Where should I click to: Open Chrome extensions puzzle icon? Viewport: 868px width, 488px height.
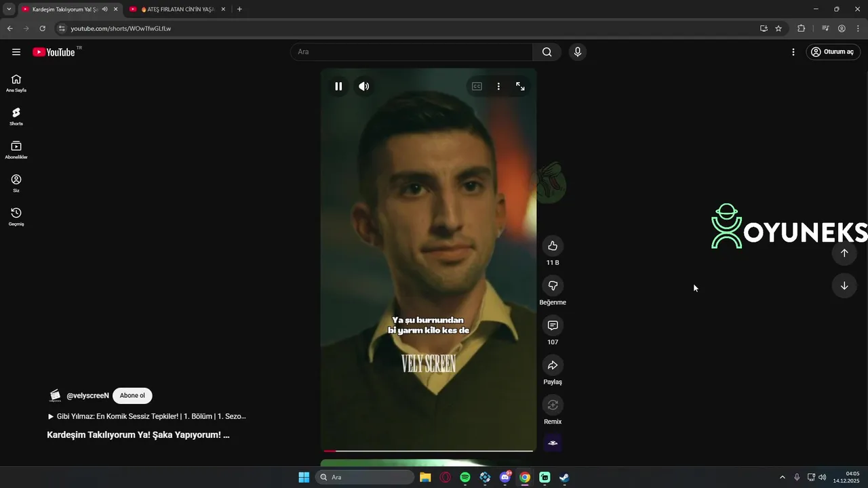(801, 28)
